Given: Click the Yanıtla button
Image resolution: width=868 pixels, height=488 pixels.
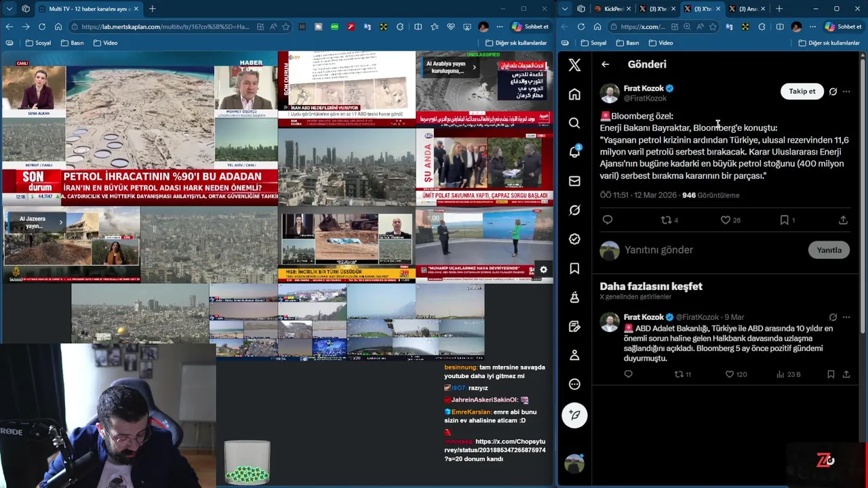Looking at the screenshot, I should pos(829,250).
